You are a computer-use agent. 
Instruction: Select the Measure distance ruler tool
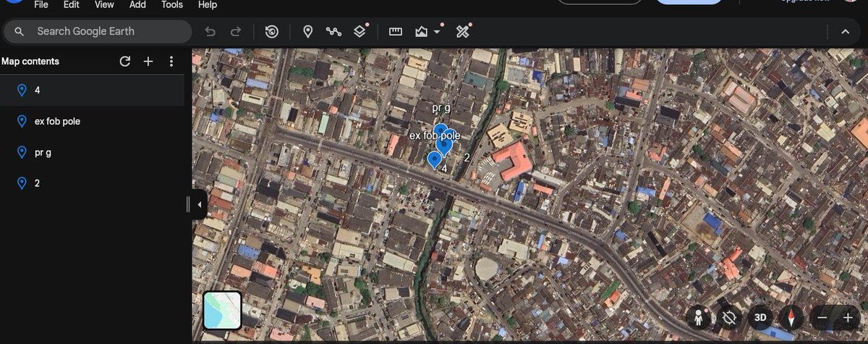(395, 32)
